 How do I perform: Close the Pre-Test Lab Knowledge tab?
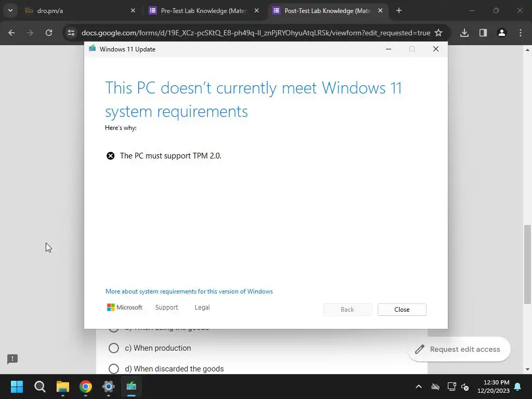point(257,10)
